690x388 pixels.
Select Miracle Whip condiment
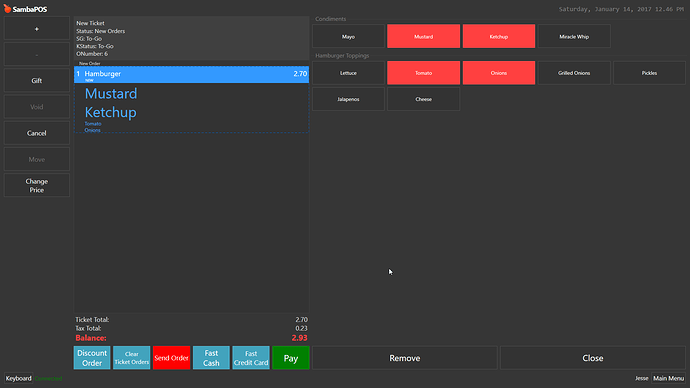(x=574, y=37)
